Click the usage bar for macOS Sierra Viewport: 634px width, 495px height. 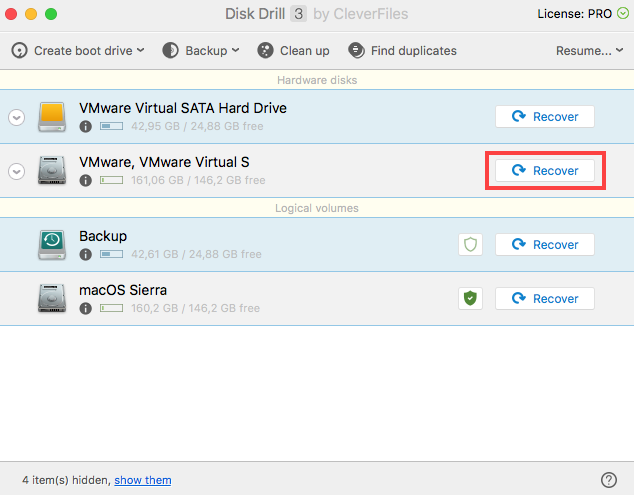coord(112,309)
